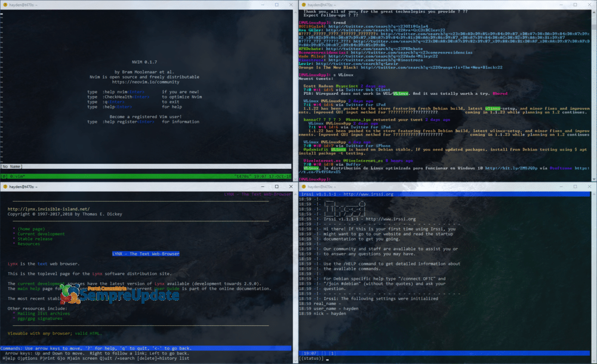The height and width of the screenshot is (364, 597).
Task: Open the "pgp/gpg signatures" link
Action: tap(39, 318)
